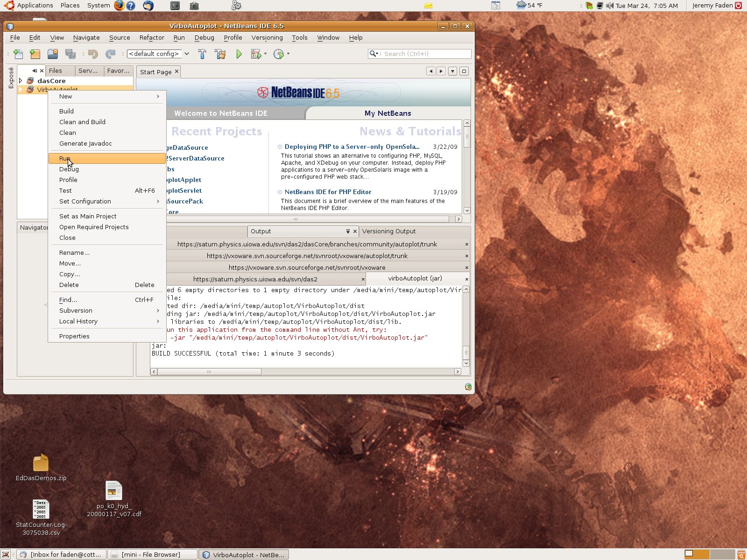Viewport: 747px width, 560px height.
Task: Click inside the IDE search field
Action: tap(420, 54)
